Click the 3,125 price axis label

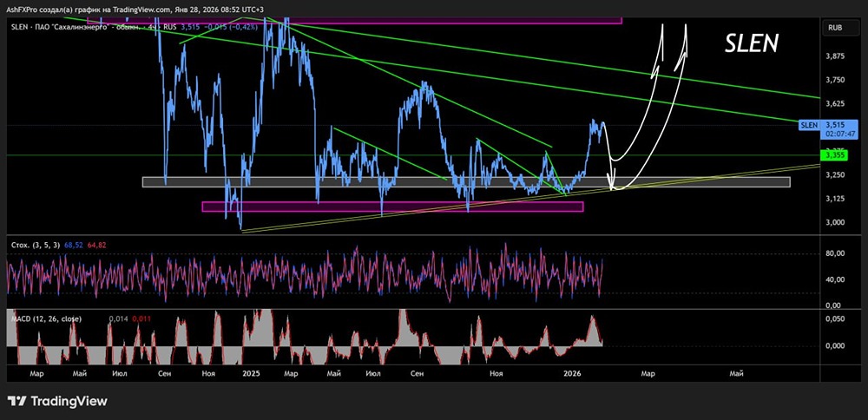[x=833, y=199]
